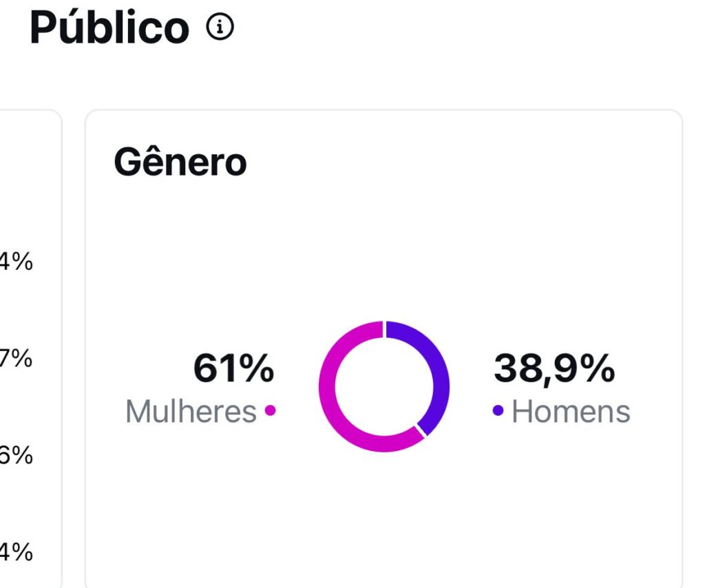Click the top gap between donut segments
Screen dimensions: 705x588
[384, 329]
